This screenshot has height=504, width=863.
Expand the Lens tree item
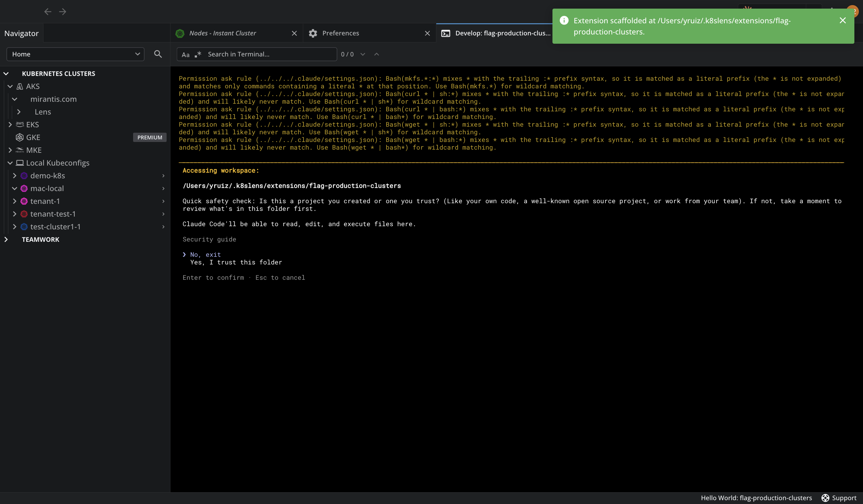(x=19, y=112)
